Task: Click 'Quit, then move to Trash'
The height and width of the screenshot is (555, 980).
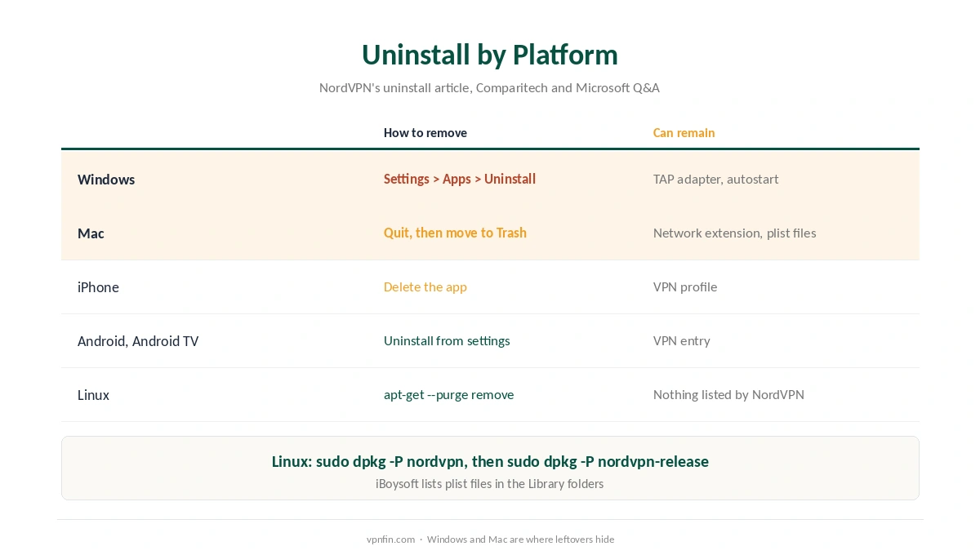Action: (455, 233)
